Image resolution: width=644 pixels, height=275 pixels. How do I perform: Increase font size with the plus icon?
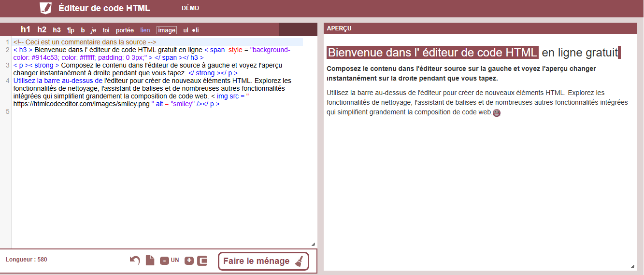click(x=189, y=261)
